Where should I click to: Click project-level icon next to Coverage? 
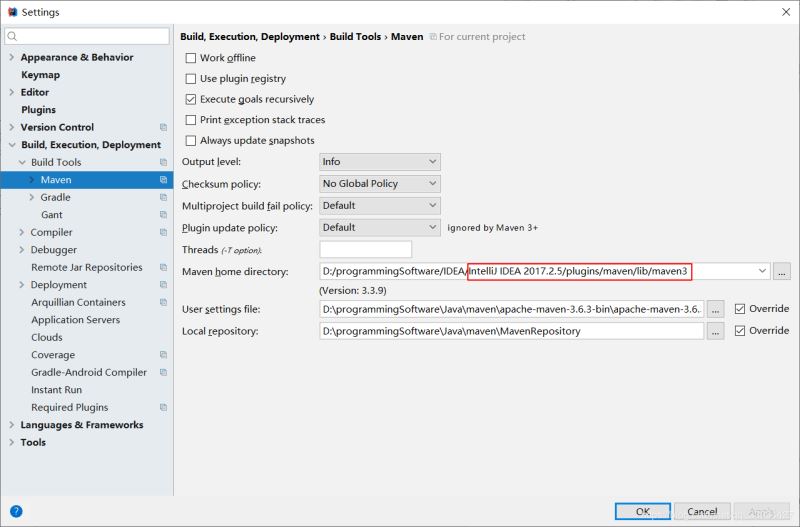pos(163,355)
